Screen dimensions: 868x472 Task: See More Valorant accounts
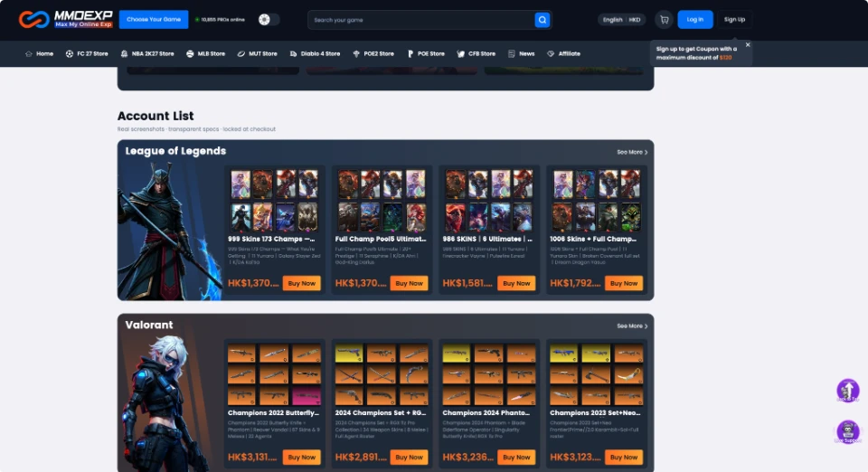point(632,326)
